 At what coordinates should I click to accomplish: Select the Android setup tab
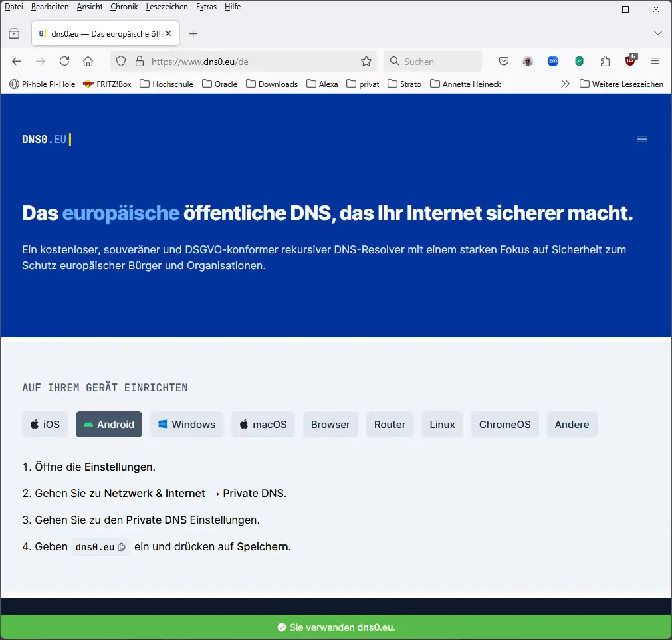pos(109,425)
